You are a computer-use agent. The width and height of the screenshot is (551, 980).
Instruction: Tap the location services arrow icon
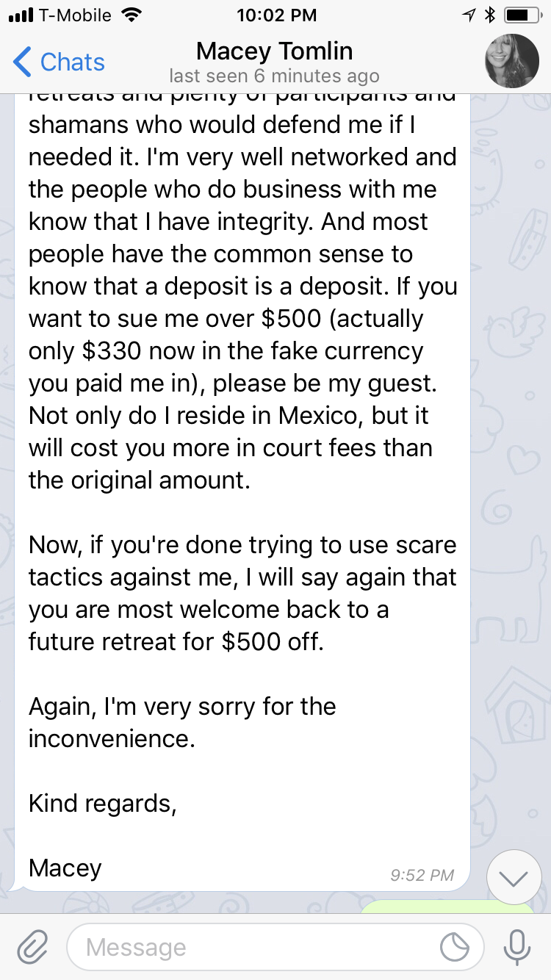pyautogui.click(x=469, y=15)
